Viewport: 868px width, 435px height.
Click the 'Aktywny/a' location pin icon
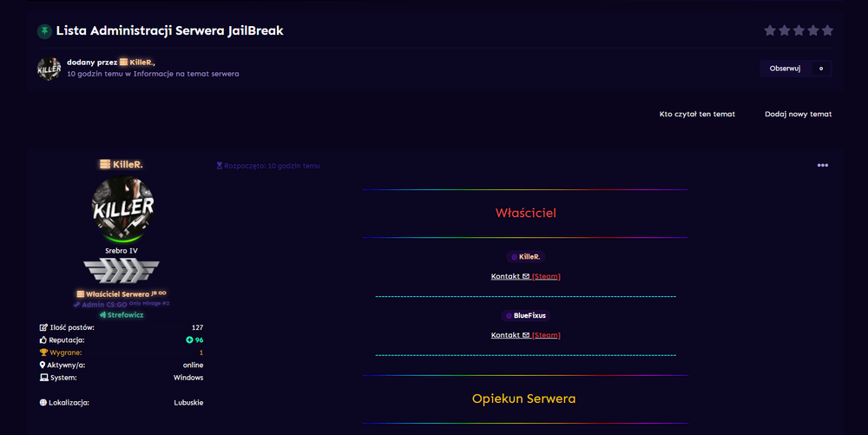(x=42, y=366)
